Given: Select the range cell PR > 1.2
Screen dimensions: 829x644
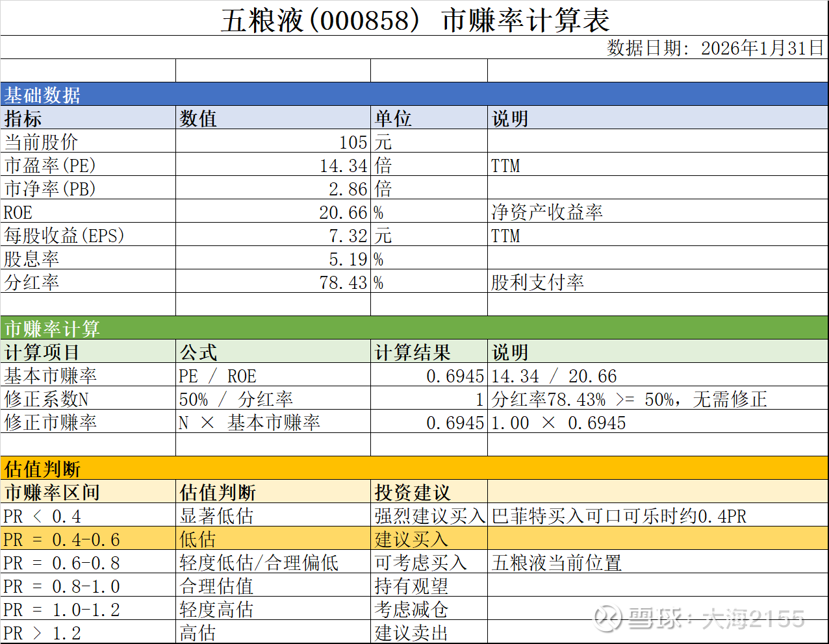Looking at the screenshot, I should [88, 632].
